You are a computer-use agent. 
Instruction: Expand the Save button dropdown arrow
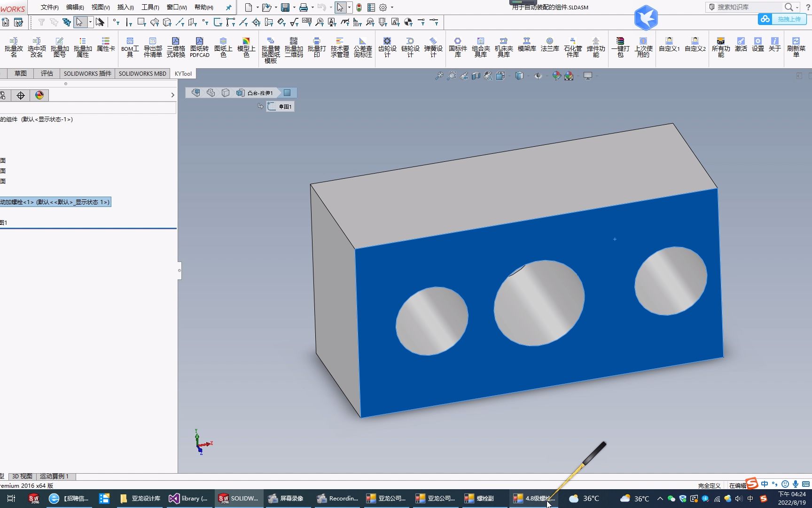point(294,7)
